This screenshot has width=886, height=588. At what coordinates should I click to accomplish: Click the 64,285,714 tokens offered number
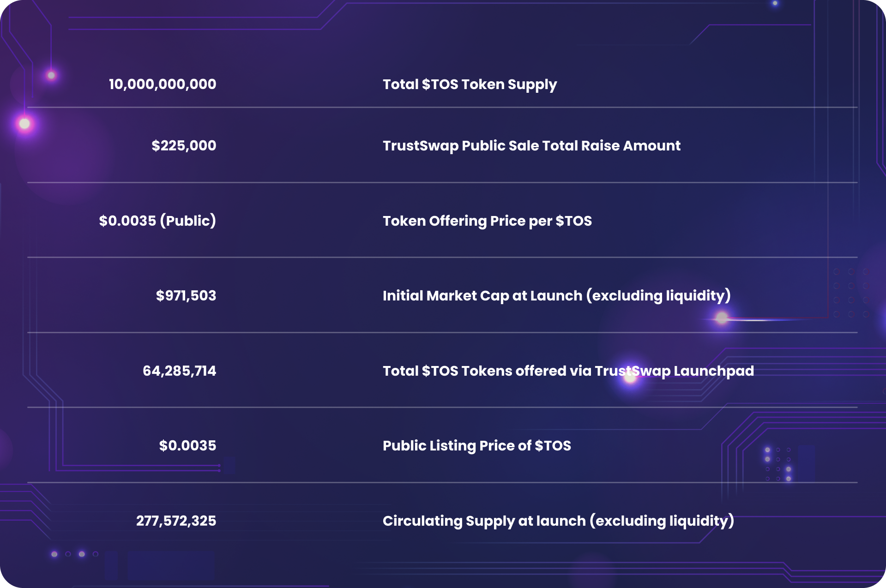[180, 371]
